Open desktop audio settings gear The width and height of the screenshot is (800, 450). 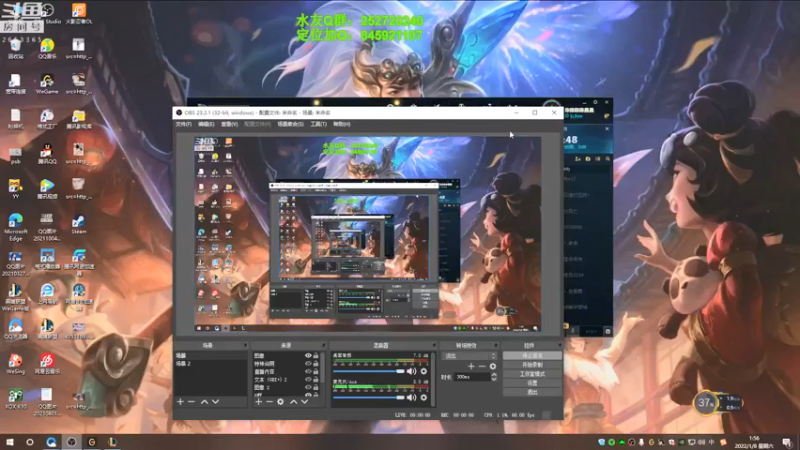pyautogui.click(x=424, y=371)
